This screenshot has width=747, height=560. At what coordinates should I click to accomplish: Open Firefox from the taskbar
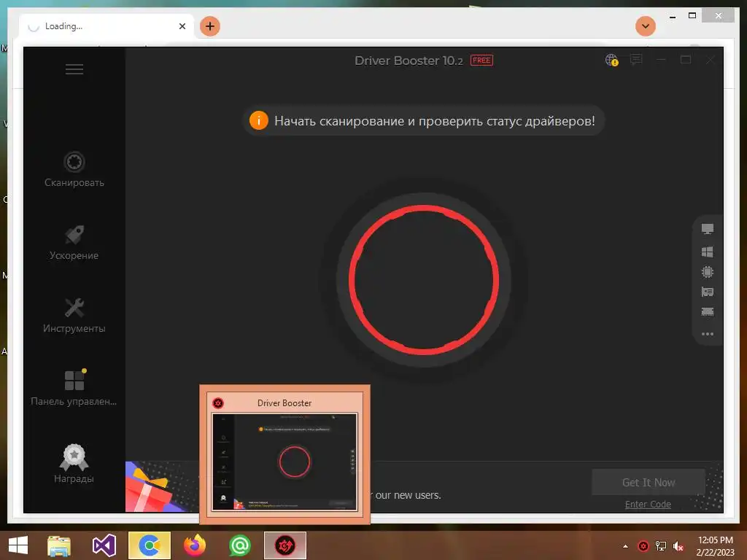tap(195, 545)
